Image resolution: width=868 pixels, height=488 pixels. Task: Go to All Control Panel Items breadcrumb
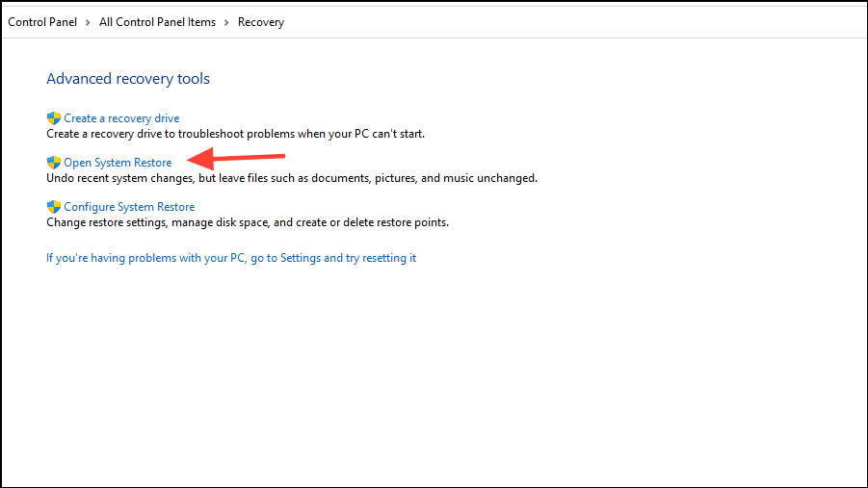pyautogui.click(x=157, y=22)
